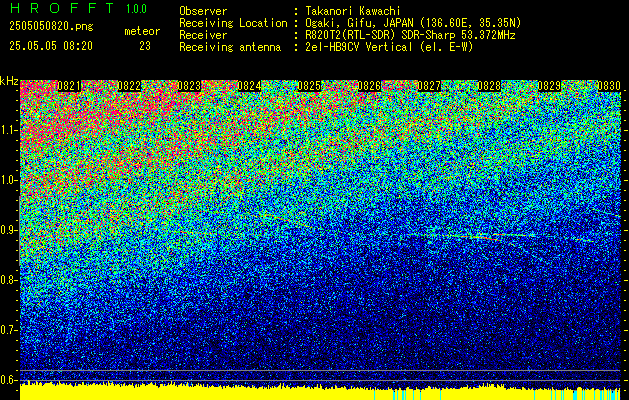Click the 1.0 frequency axis label
The image size is (629, 400).
pos(7,181)
